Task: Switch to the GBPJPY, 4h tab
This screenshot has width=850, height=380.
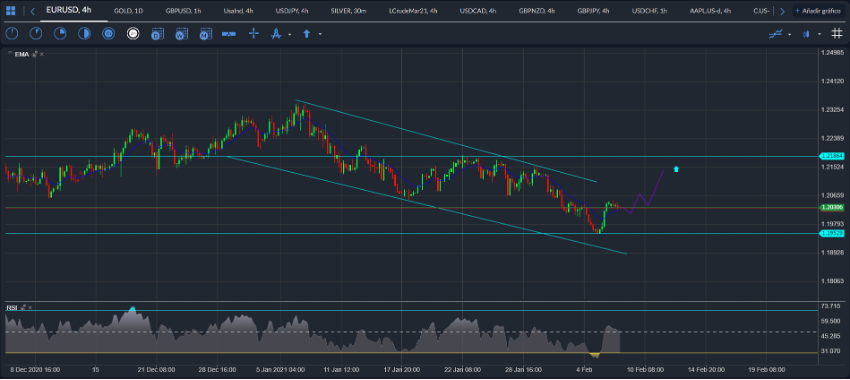Action: [x=595, y=11]
